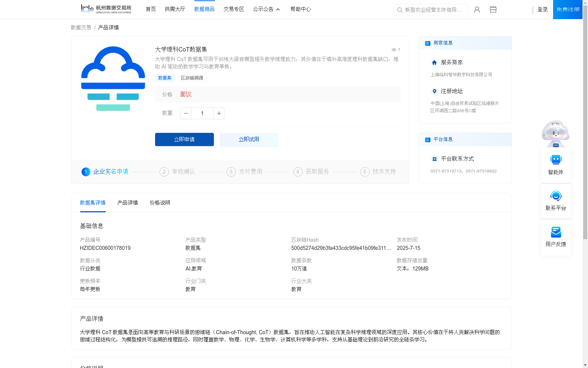Click step 4 获取服务

tap(311, 172)
